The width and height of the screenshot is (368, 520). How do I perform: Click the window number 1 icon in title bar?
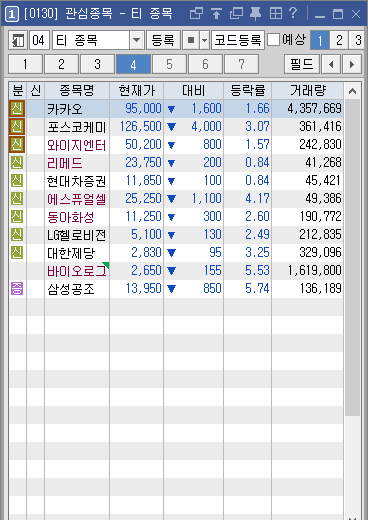pos(12,14)
